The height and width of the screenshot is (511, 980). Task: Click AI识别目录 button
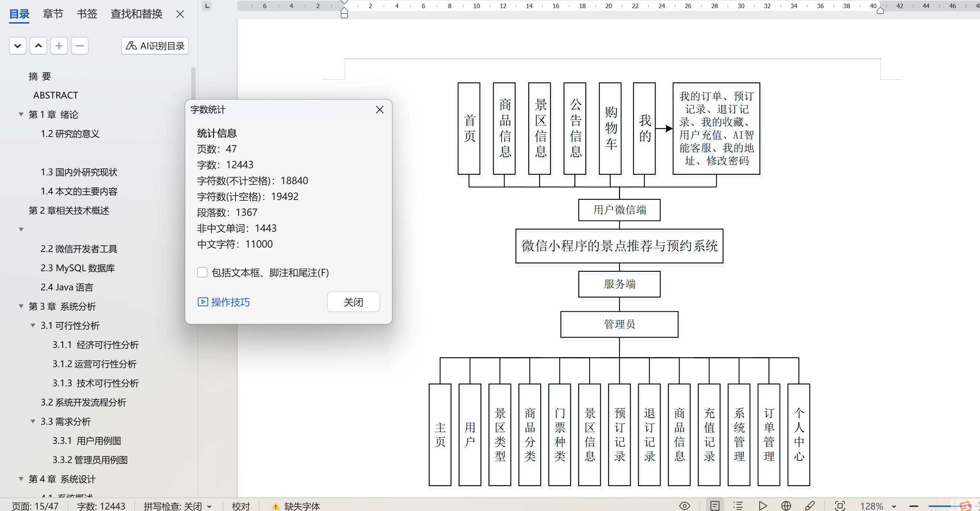click(x=155, y=46)
